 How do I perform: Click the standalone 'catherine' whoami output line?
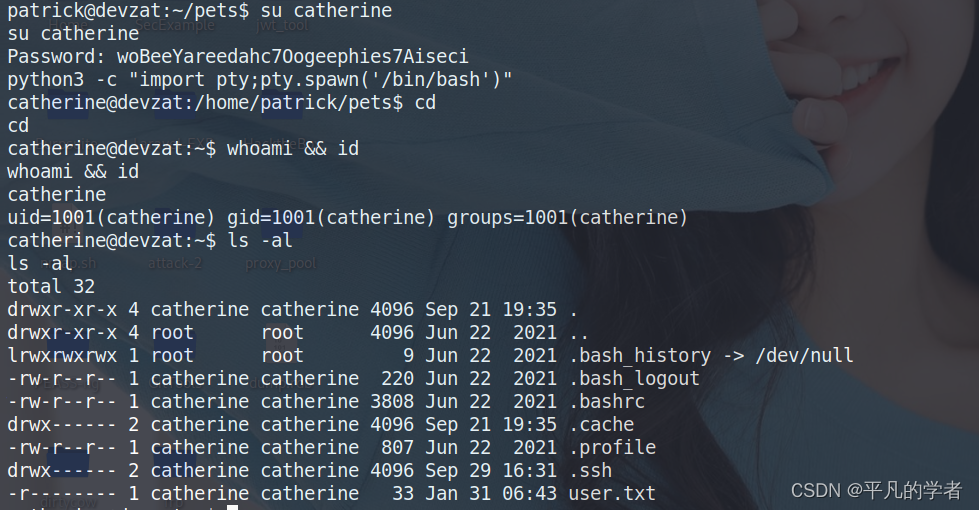(57, 195)
